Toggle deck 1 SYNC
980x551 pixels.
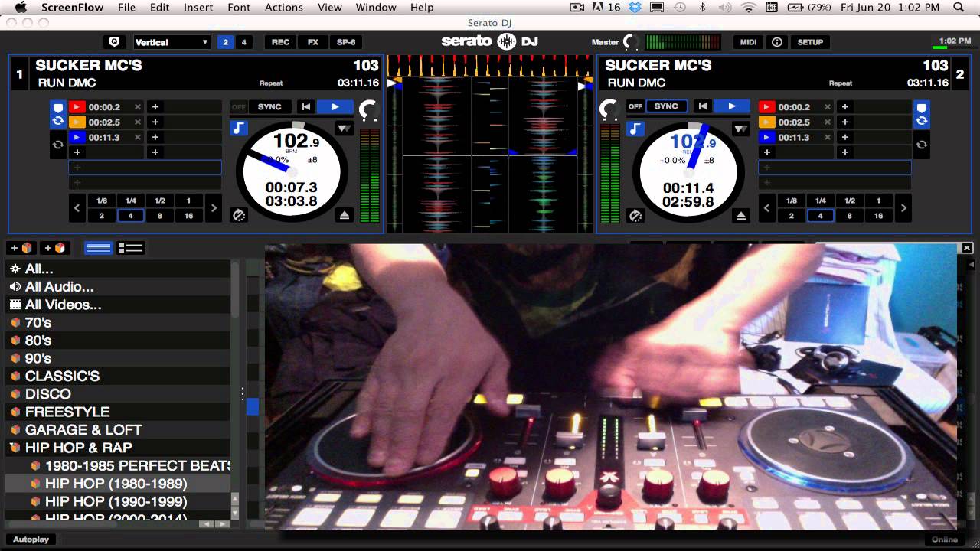tap(269, 107)
